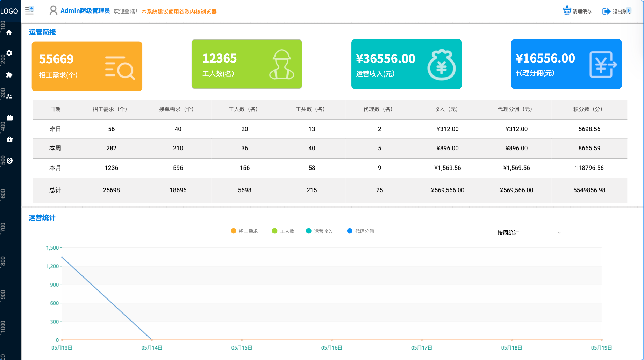Click the 05月13日 chart data point
The height and width of the screenshot is (360, 644).
coord(62,257)
